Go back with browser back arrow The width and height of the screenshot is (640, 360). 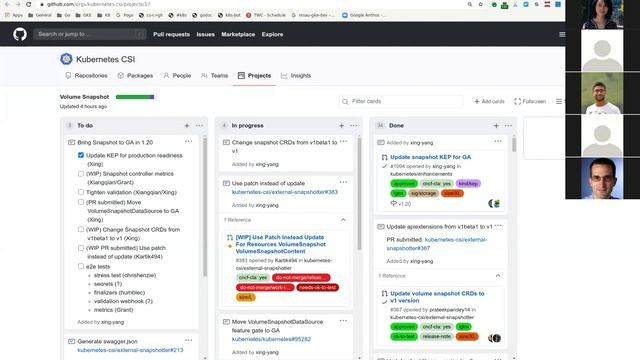[7, 4]
